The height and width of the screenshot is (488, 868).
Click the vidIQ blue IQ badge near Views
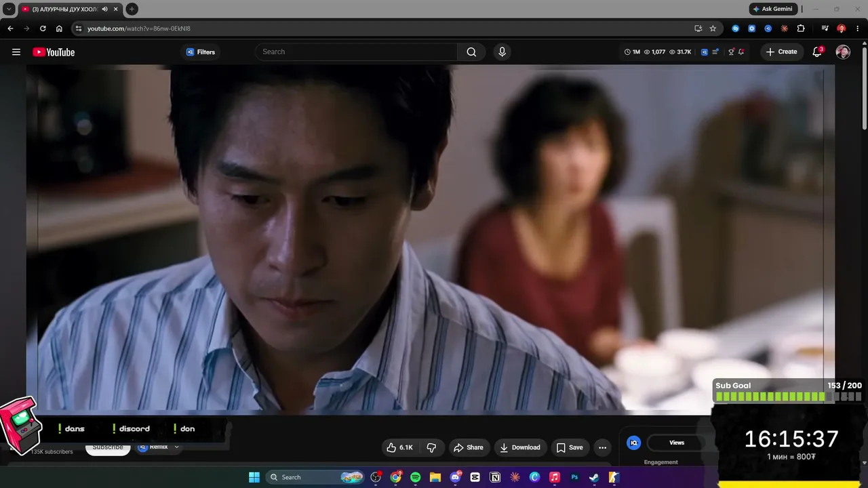click(x=634, y=443)
